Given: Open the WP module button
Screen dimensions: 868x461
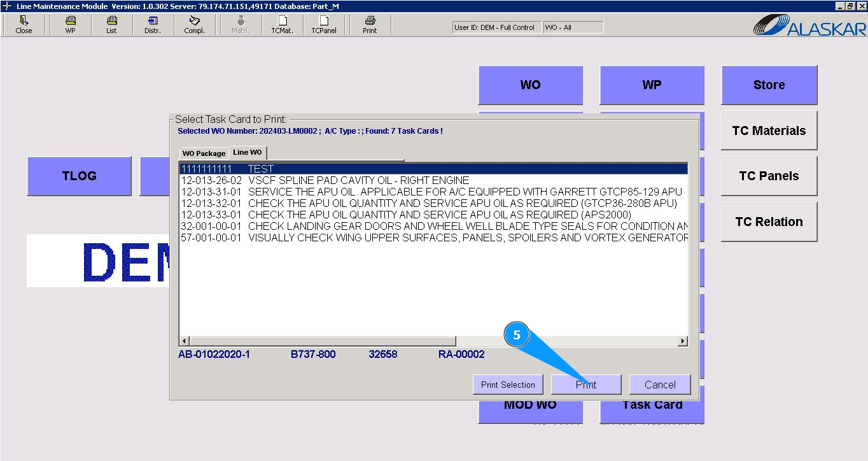Looking at the screenshot, I should click(x=652, y=85).
